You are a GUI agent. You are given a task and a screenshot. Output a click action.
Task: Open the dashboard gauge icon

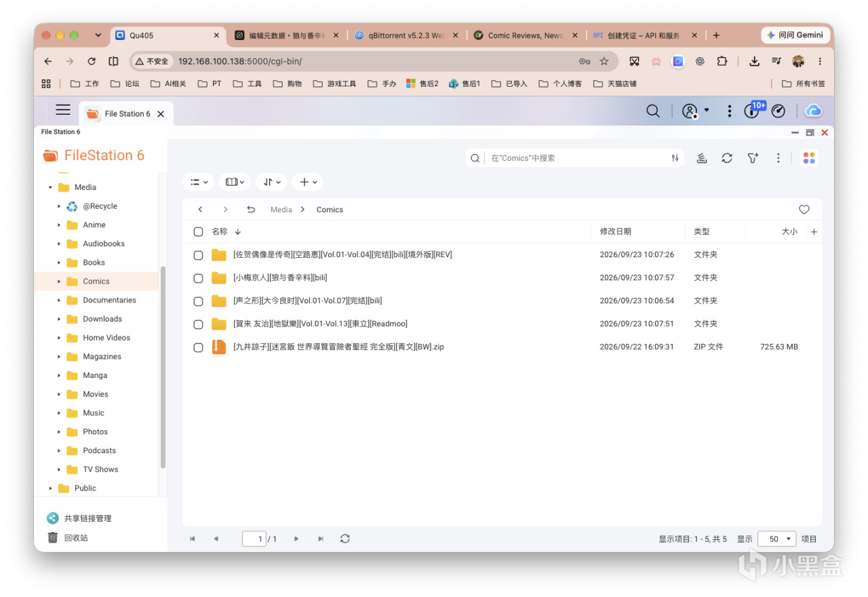778,111
